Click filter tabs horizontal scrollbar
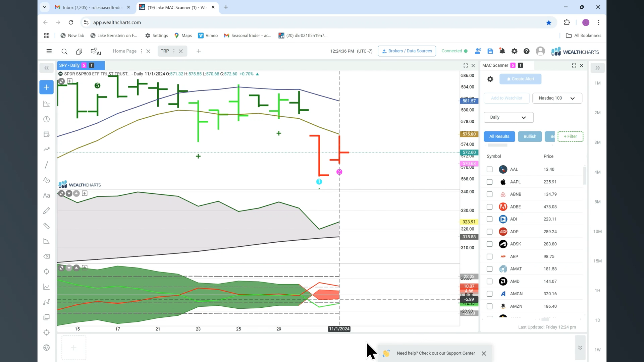Screen dimensions: 644x362 (497, 145)
